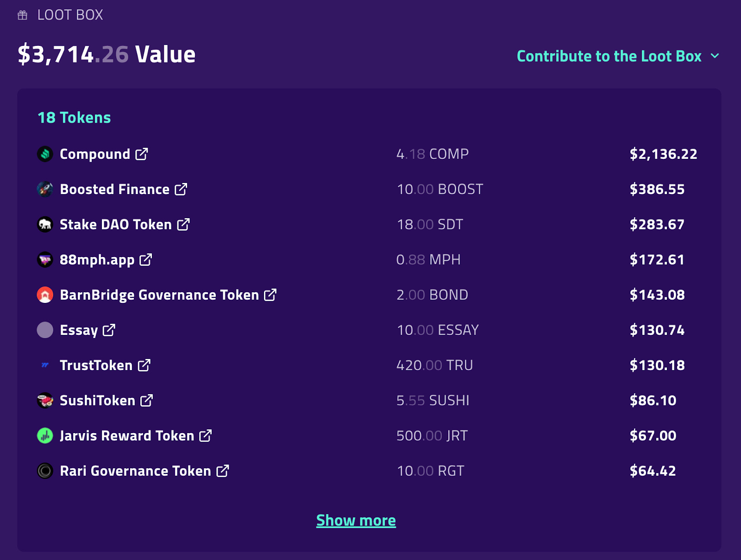The width and height of the screenshot is (741, 560).
Task: Open Compound external link icon
Action: point(142,154)
